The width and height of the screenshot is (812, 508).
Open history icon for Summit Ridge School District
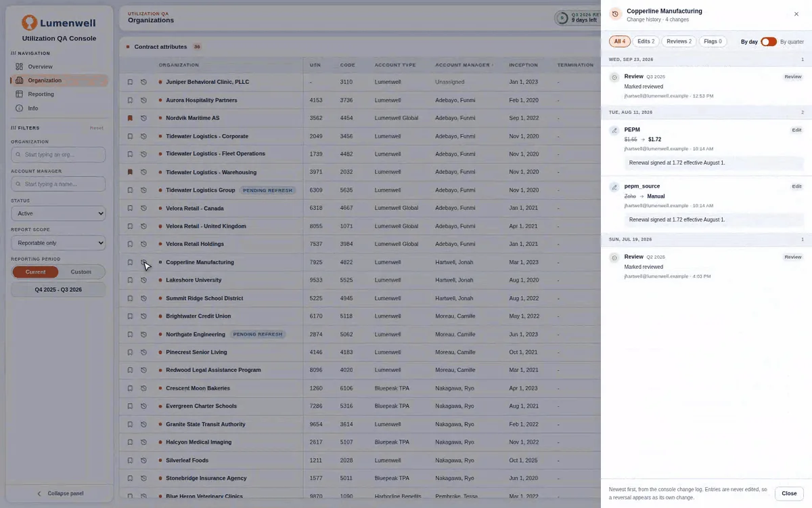tap(143, 298)
